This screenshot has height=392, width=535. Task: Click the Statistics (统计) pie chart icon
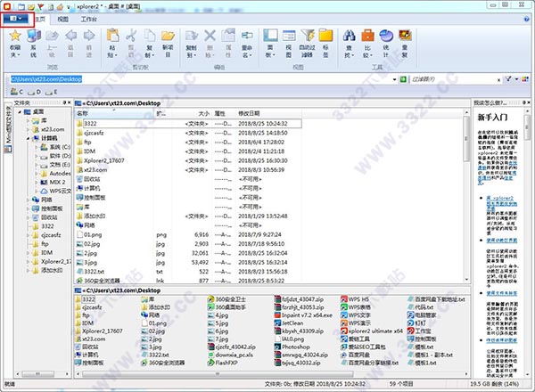pyautogui.click(x=386, y=36)
